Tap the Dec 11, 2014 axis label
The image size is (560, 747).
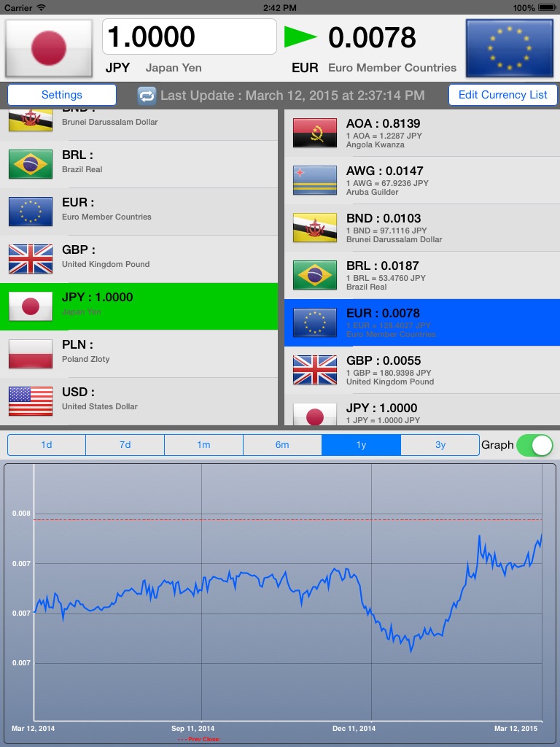[x=354, y=729]
